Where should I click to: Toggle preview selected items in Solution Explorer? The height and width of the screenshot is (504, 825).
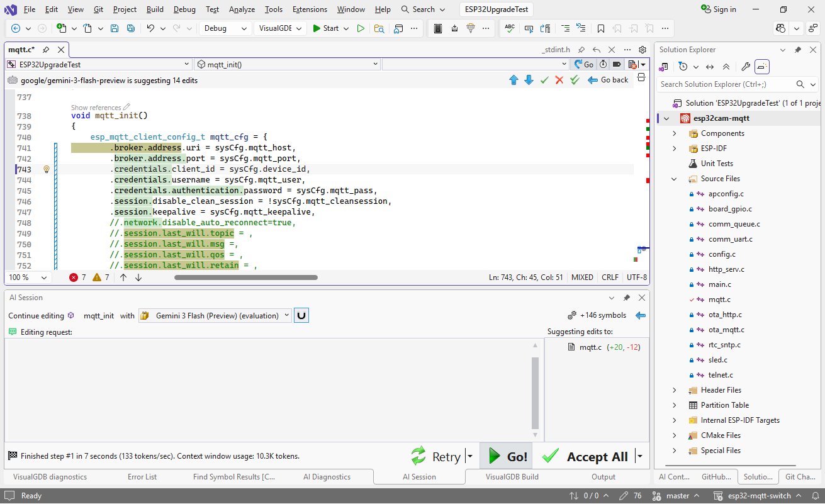click(x=762, y=67)
